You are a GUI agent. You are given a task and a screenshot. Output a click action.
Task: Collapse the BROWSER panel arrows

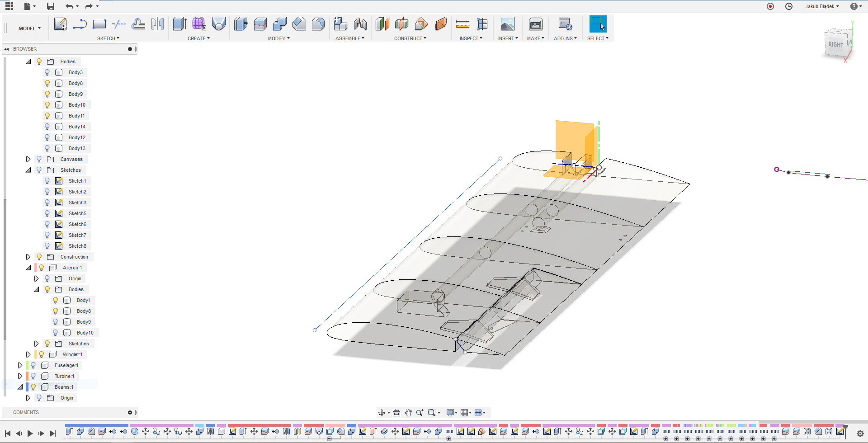(7, 49)
